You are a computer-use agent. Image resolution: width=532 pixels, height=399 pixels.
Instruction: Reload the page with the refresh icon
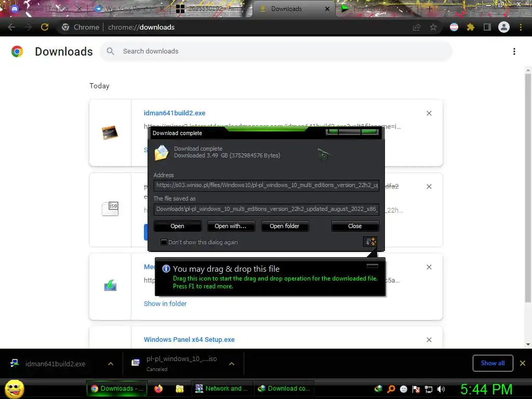tap(45, 27)
